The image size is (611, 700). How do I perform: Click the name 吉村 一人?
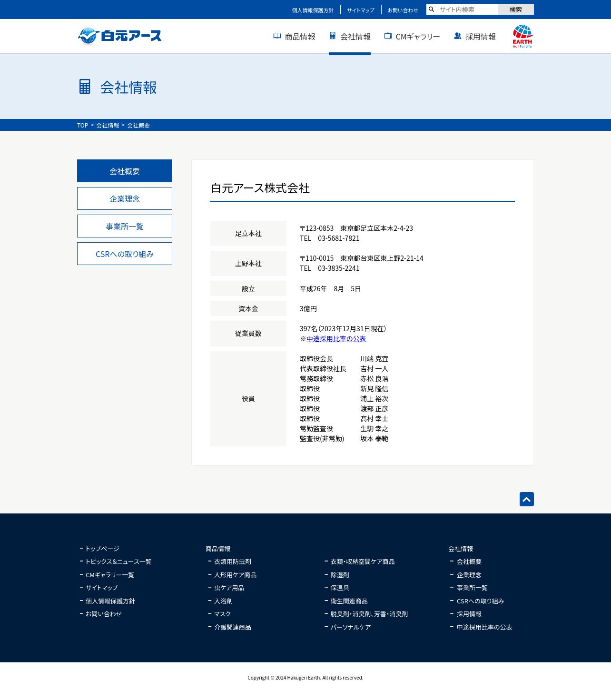pos(374,369)
